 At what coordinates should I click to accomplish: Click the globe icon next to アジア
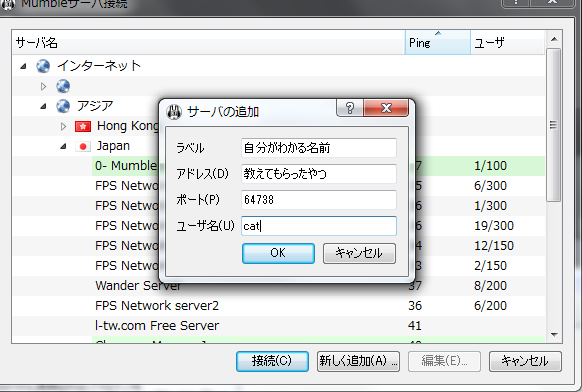point(63,106)
